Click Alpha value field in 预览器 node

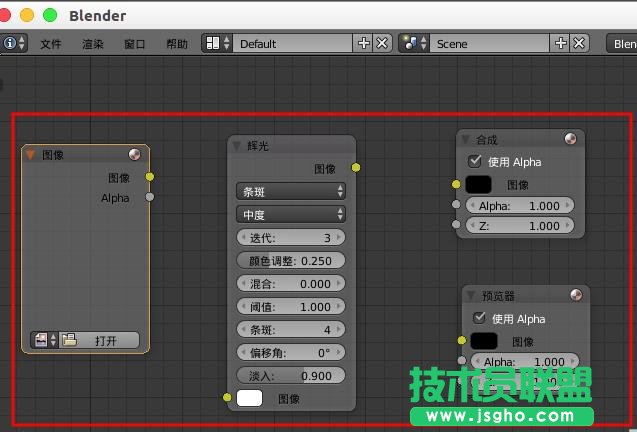click(525, 361)
